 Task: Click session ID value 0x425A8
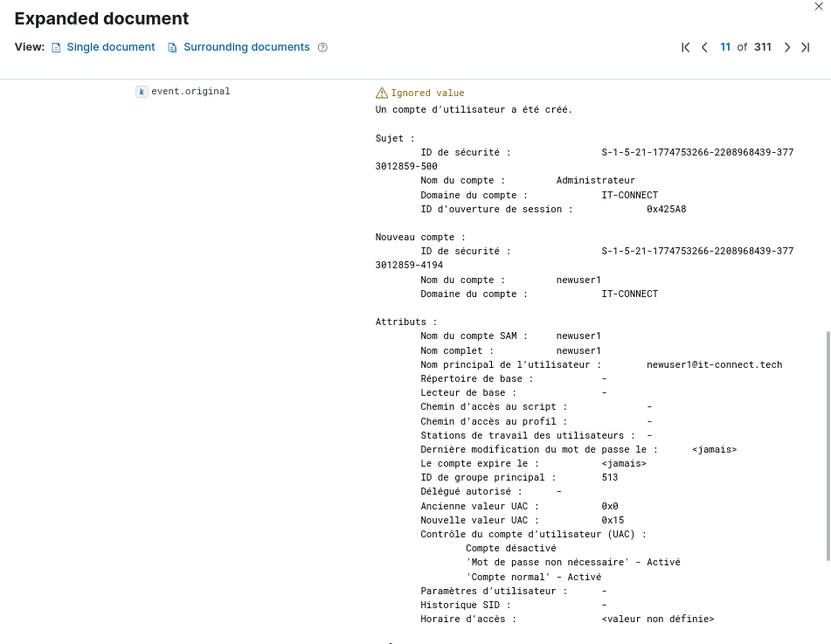666,209
